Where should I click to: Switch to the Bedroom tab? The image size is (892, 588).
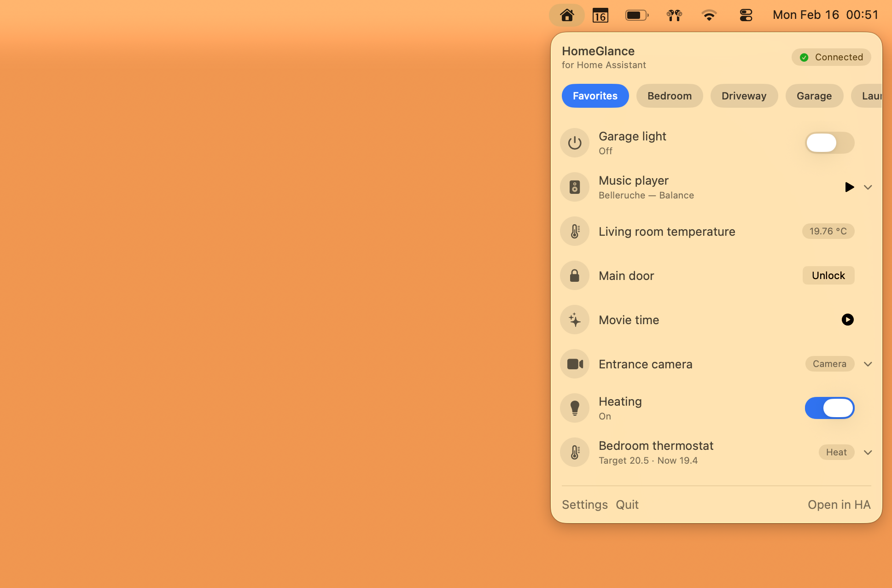coord(670,96)
